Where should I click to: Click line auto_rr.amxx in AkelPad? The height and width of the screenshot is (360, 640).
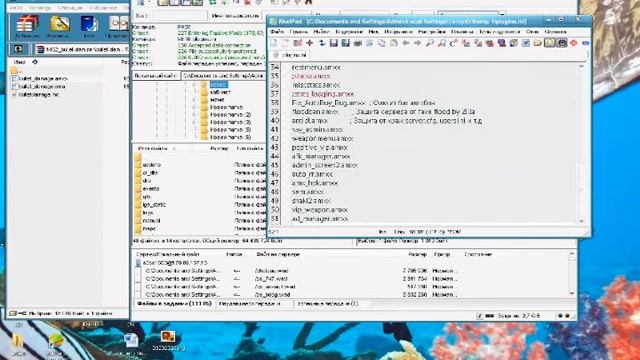[x=312, y=174]
